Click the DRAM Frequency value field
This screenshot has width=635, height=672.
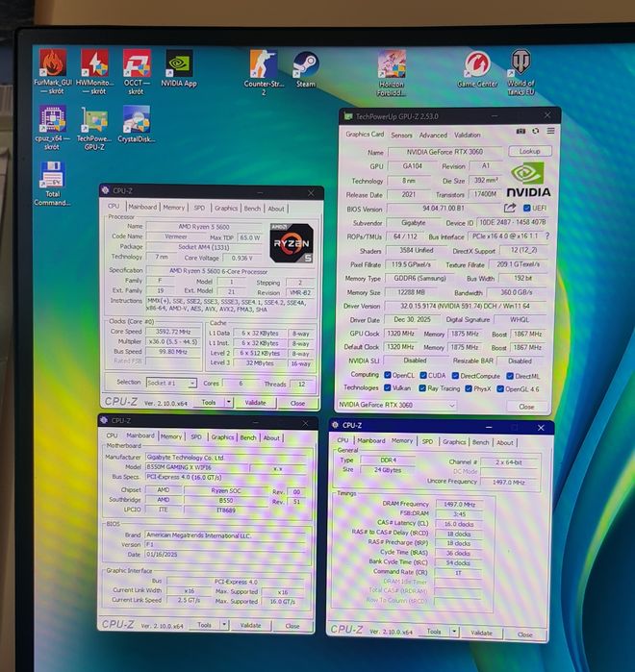[458, 505]
